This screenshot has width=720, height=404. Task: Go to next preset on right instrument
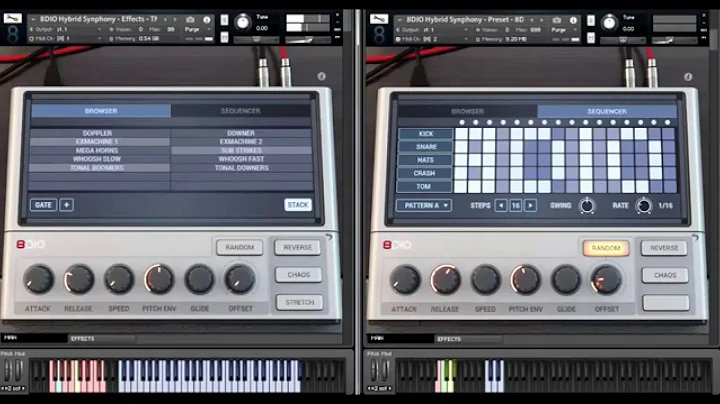[x=541, y=20]
